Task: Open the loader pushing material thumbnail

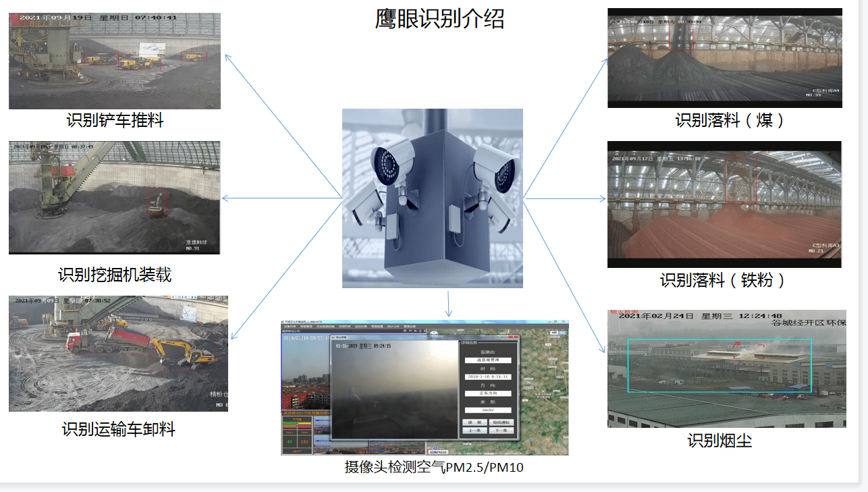Action: click(x=115, y=60)
